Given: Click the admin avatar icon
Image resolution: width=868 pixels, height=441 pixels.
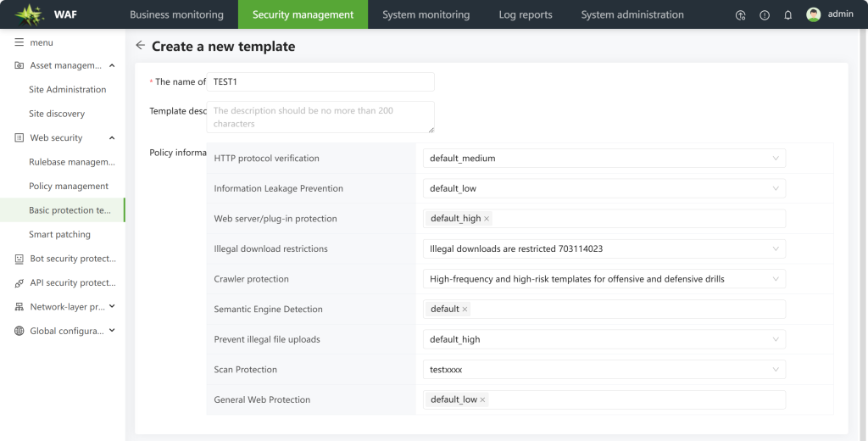Looking at the screenshot, I should (813, 14).
